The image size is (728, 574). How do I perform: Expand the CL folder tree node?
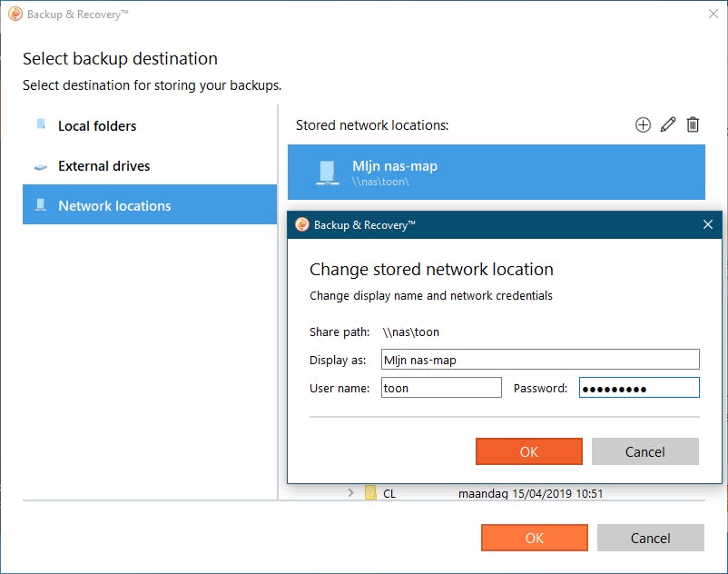pyautogui.click(x=351, y=493)
